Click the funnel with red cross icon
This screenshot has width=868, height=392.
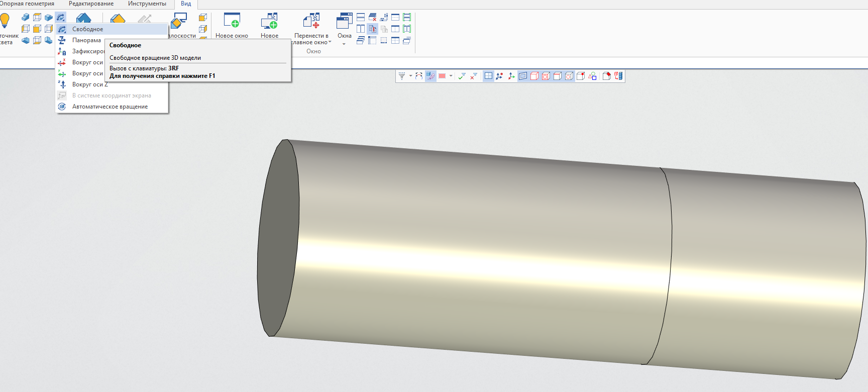tap(474, 76)
